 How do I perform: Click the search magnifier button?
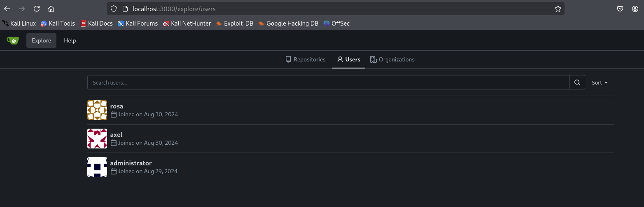(577, 82)
